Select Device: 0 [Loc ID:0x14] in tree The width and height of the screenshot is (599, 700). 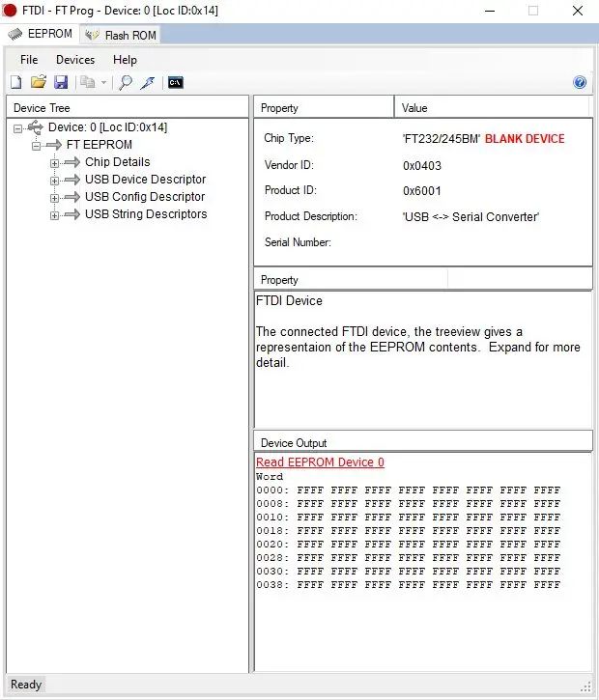(x=107, y=127)
